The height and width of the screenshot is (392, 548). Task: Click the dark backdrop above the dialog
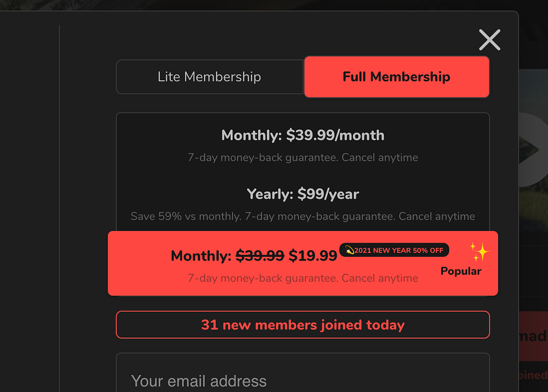274,4
